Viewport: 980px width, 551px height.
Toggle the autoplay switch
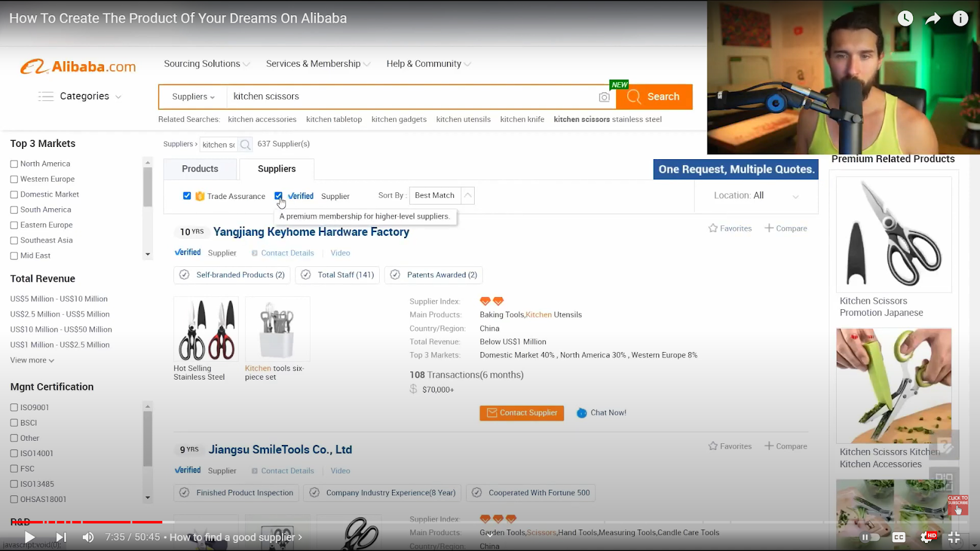coord(870,537)
